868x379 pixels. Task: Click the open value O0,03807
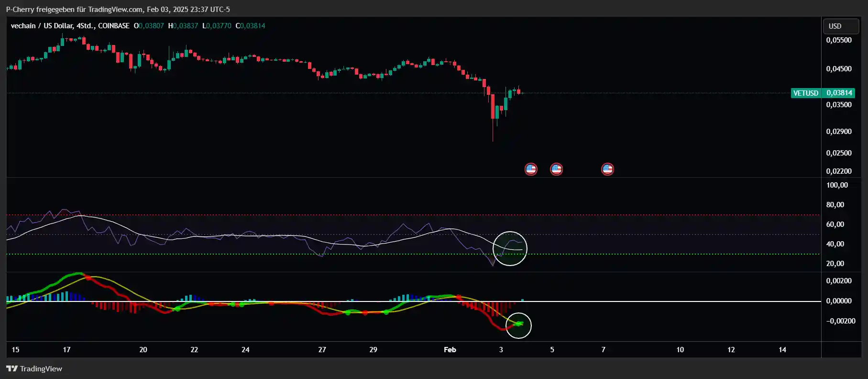click(x=149, y=26)
